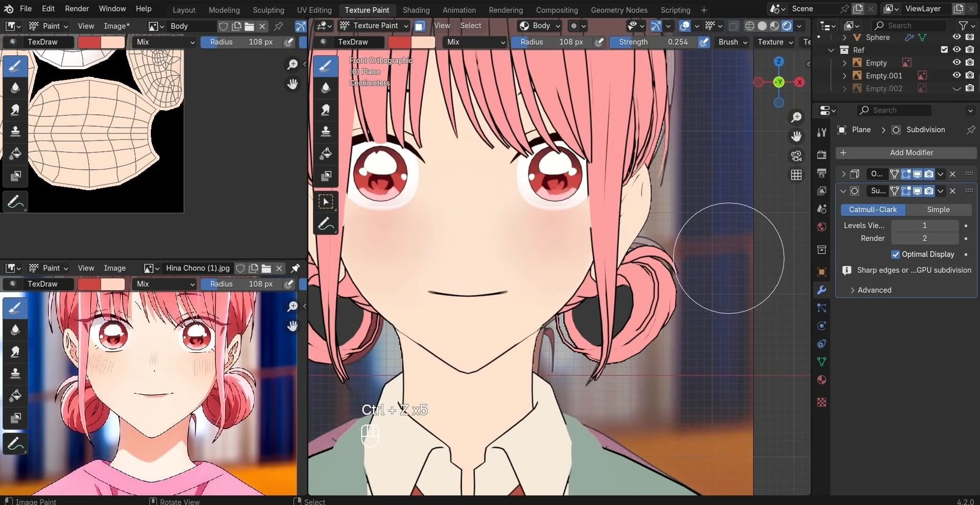The image size is (980, 505).
Task: Open the Render menu
Action: click(77, 9)
